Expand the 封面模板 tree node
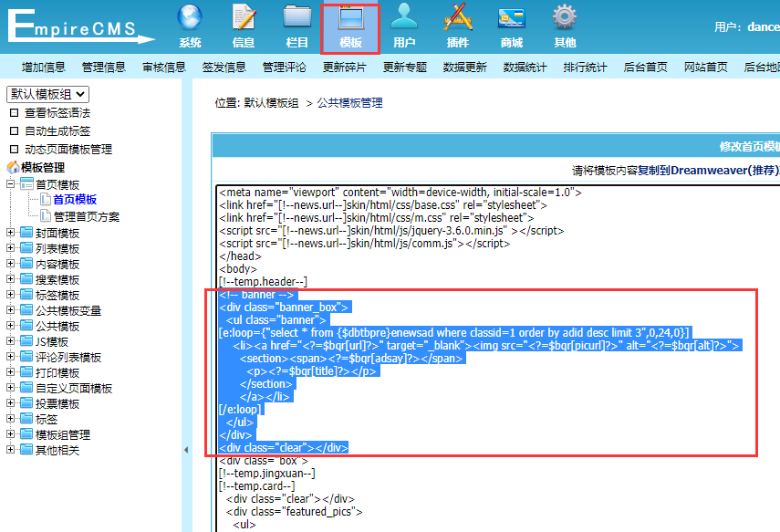Screen dimensions: 780x532 [10, 233]
